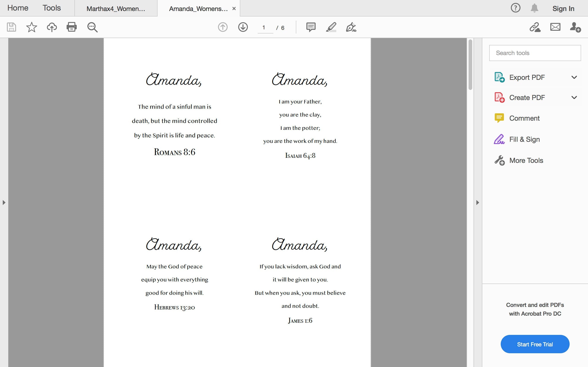Go to next page arrow
Image resolution: width=588 pixels, height=367 pixels.
[x=243, y=27]
